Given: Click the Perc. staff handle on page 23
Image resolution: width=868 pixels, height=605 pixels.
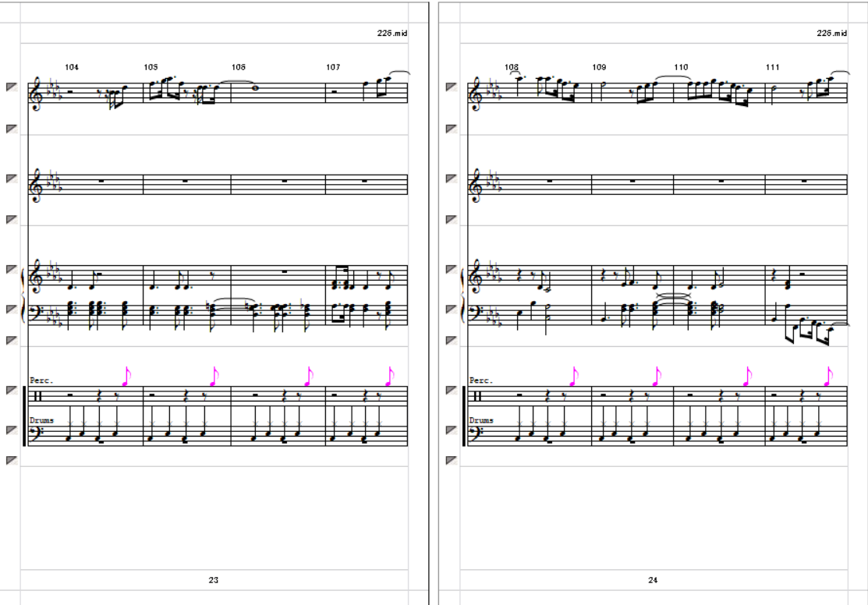Looking at the screenshot, I should coord(12,391).
